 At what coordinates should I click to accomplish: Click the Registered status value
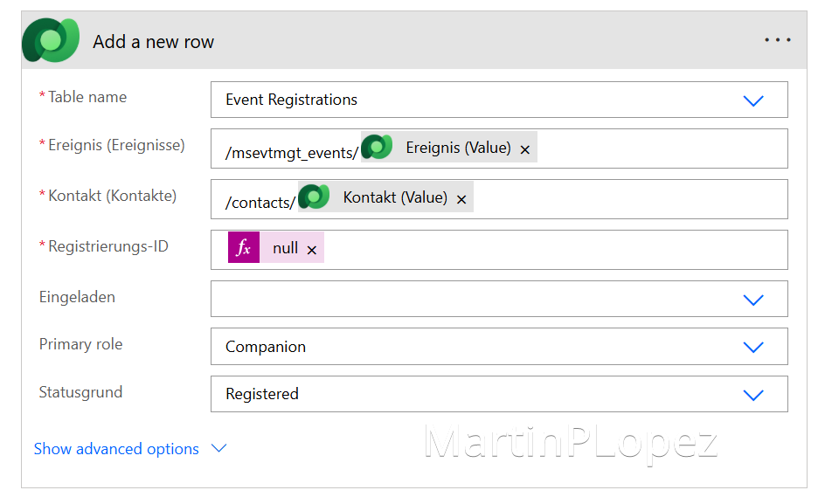pyautogui.click(x=262, y=394)
